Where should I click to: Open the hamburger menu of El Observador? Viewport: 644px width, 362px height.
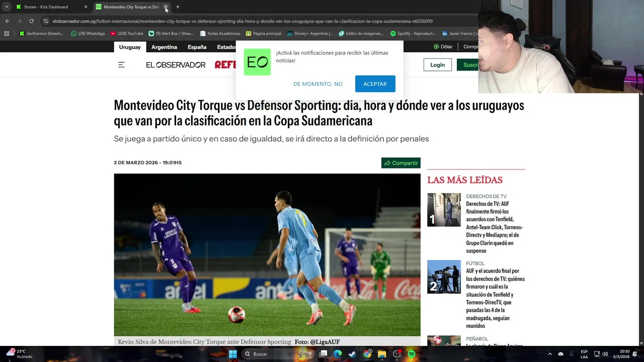(121, 65)
